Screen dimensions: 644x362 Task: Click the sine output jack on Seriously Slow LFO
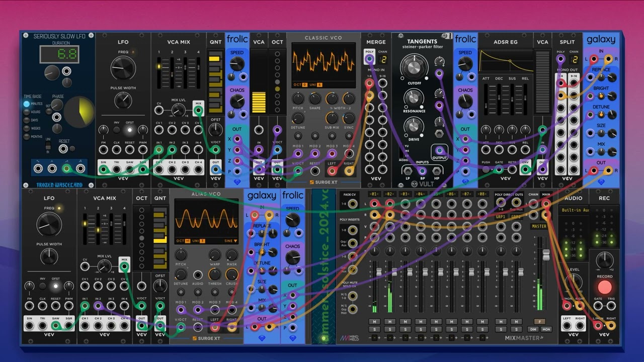point(38,169)
